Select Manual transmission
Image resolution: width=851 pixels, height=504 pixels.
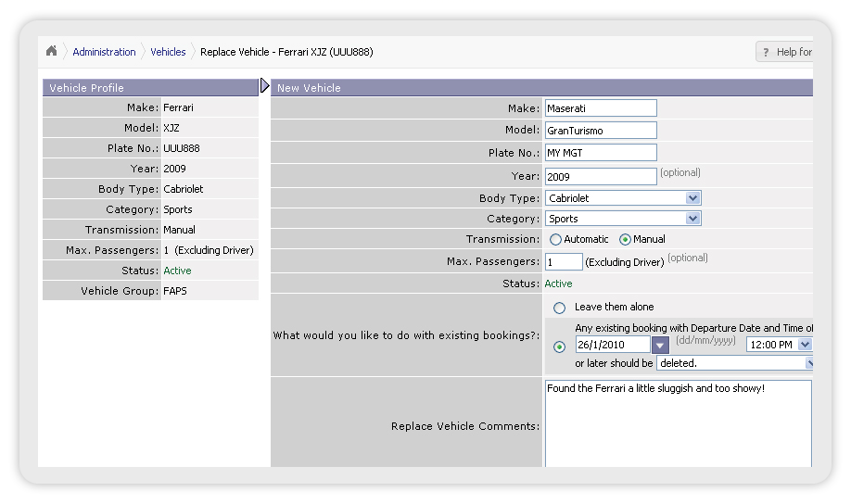625,239
